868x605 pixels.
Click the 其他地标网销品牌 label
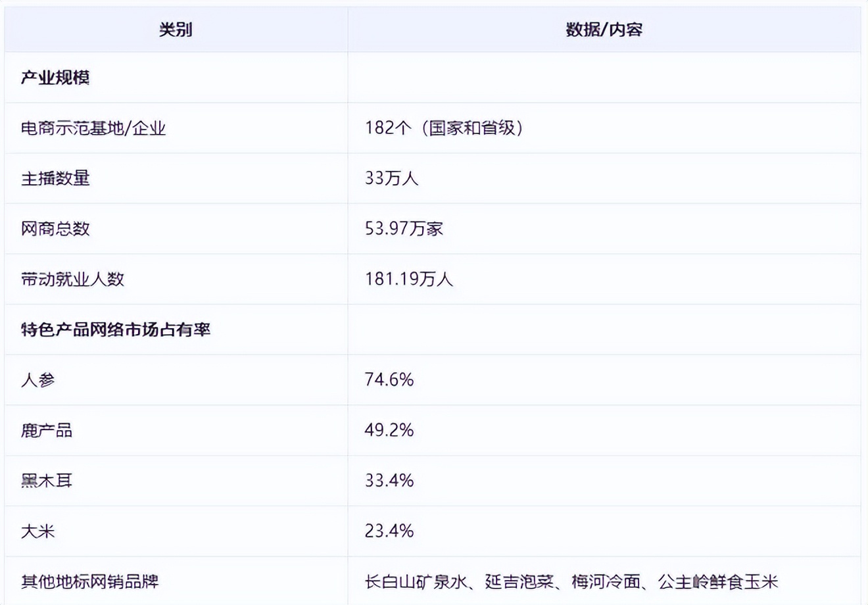point(90,581)
